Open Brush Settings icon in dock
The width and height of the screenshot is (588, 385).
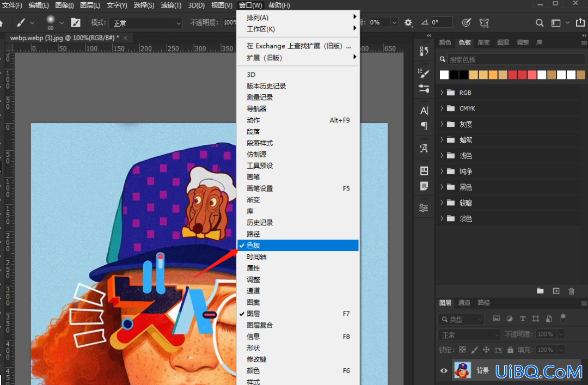coord(424,74)
